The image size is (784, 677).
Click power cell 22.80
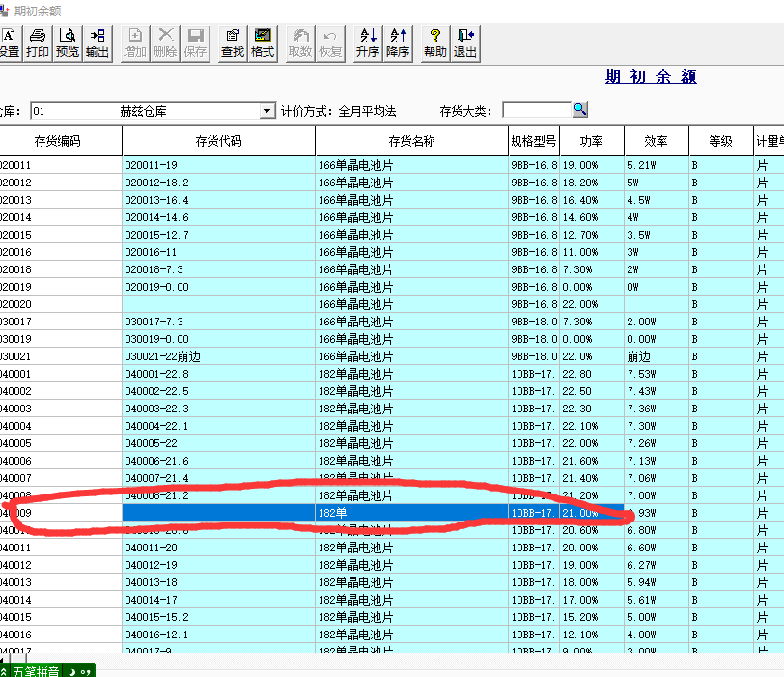click(592, 374)
